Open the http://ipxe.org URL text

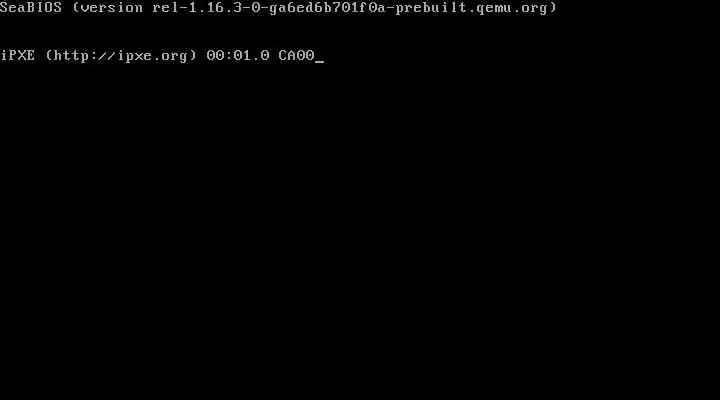coord(121,56)
